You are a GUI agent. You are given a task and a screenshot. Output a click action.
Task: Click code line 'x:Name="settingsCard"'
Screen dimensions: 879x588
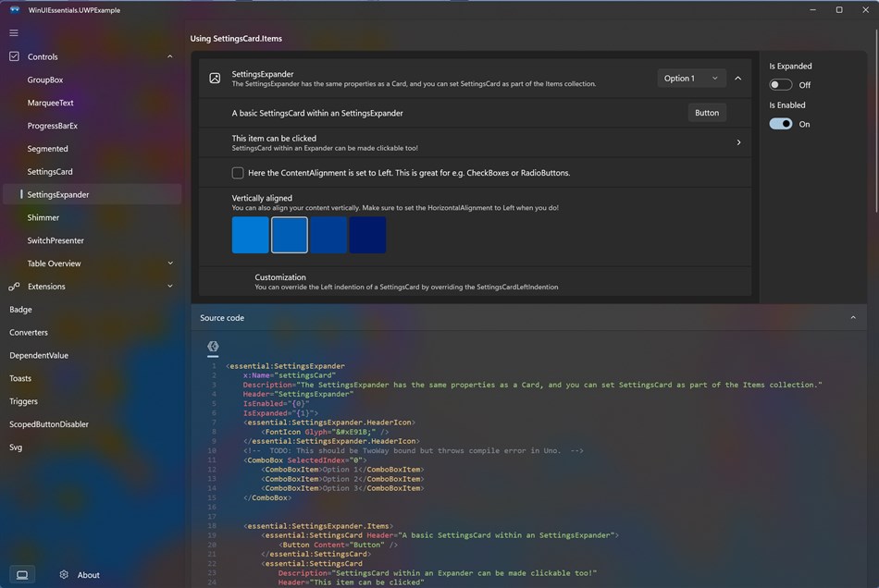(290, 375)
